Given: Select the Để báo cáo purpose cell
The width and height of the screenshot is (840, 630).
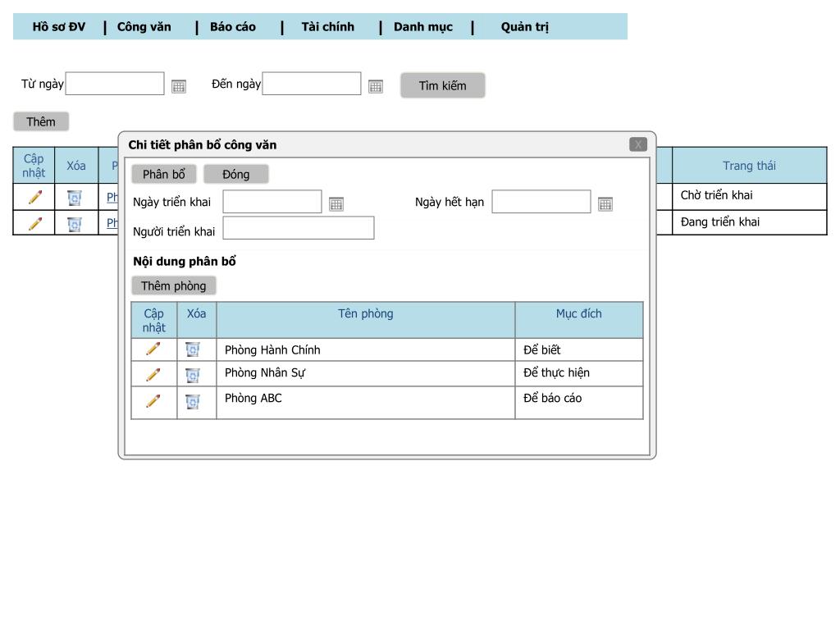Looking at the screenshot, I should tap(579, 402).
